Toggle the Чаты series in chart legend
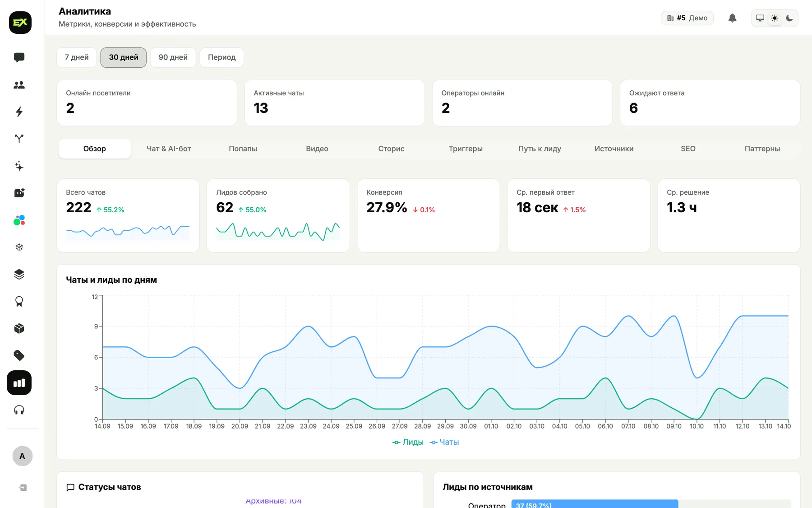Screen dimensions: 812x508 [x=444, y=442]
